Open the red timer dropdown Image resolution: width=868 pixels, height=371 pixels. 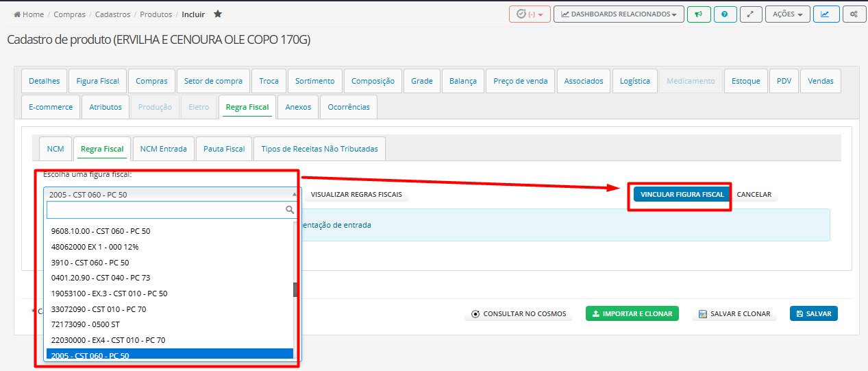(530, 14)
